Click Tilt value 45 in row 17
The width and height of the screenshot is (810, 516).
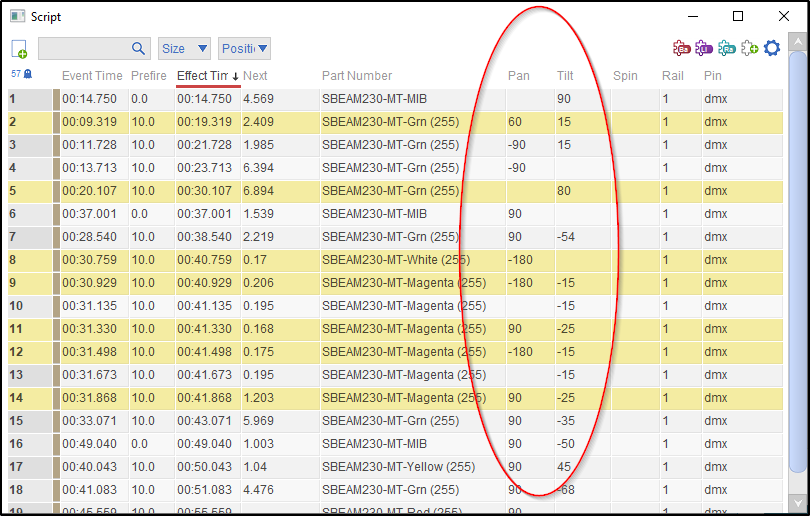point(564,467)
